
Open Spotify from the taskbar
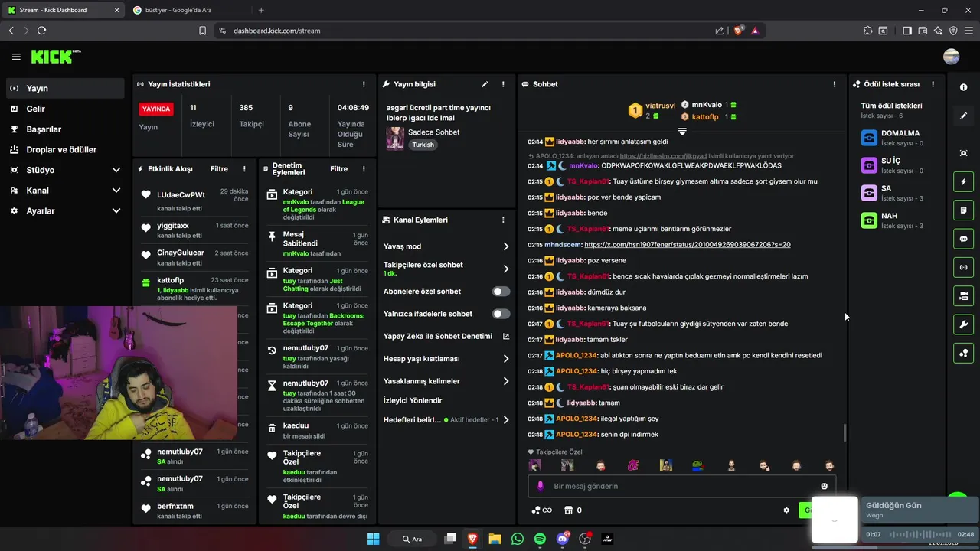click(x=540, y=539)
